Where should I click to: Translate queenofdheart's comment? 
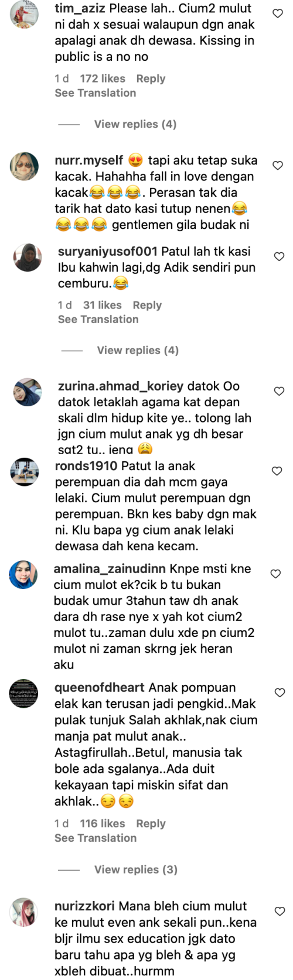pos(96,838)
